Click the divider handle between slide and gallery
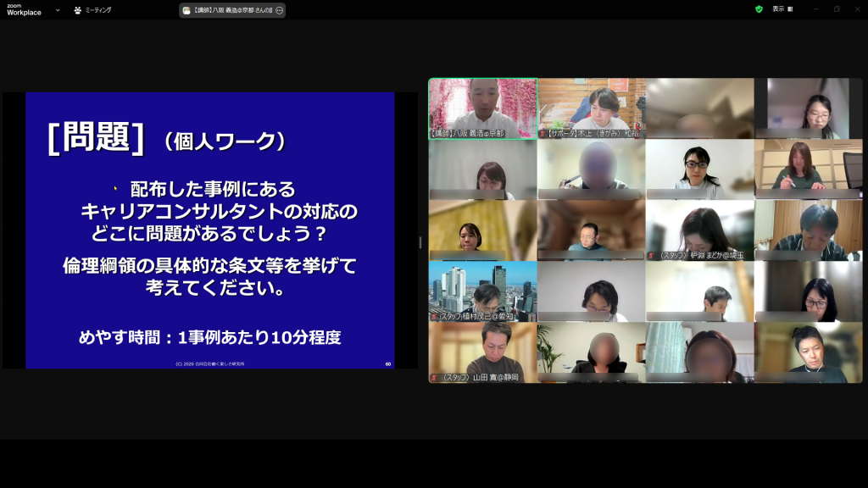This screenshot has width=868, height=488. coord(420,242)
